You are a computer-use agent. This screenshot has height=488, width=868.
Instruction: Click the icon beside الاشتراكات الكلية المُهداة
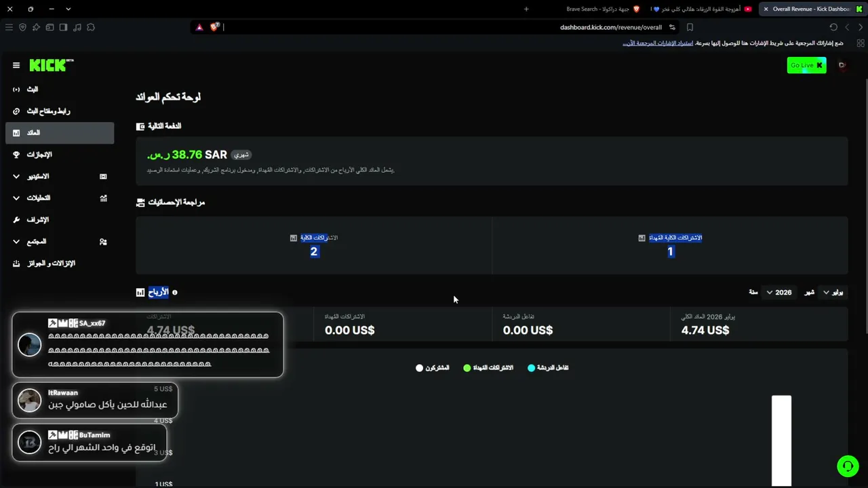(642, 238)
